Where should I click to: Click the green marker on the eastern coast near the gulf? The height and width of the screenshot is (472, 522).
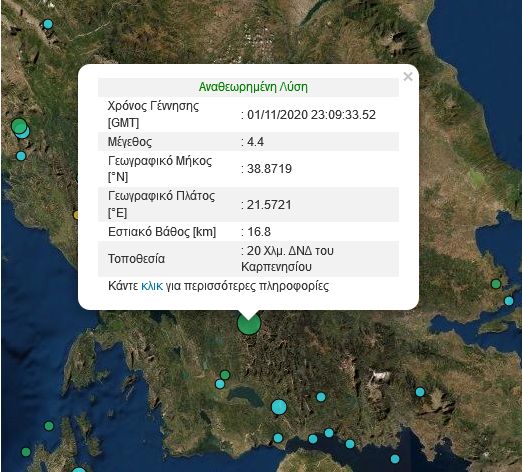pyautogui.click(x=496, y=284)
